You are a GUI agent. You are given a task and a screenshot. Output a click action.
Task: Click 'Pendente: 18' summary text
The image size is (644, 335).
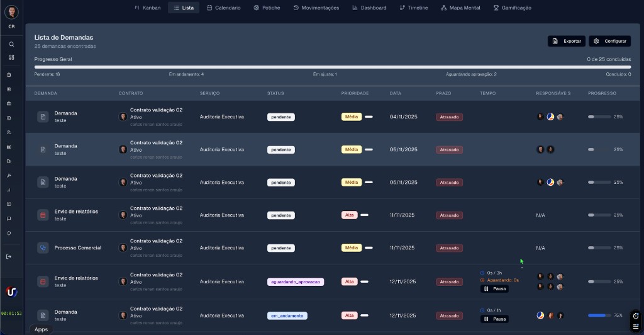(x=47, y=74)
